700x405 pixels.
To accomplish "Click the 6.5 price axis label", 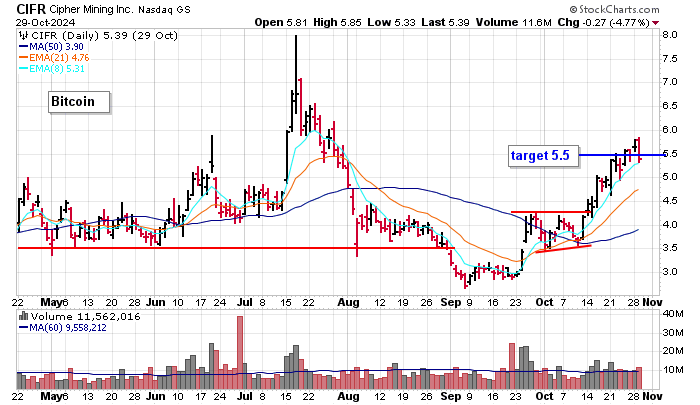I will point(670,106).
